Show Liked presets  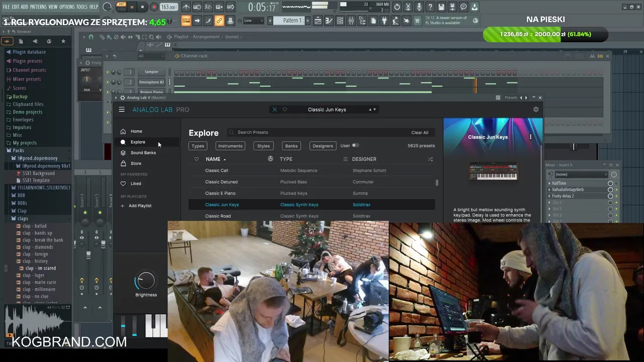pyautogui.click(x=136, y=184)
